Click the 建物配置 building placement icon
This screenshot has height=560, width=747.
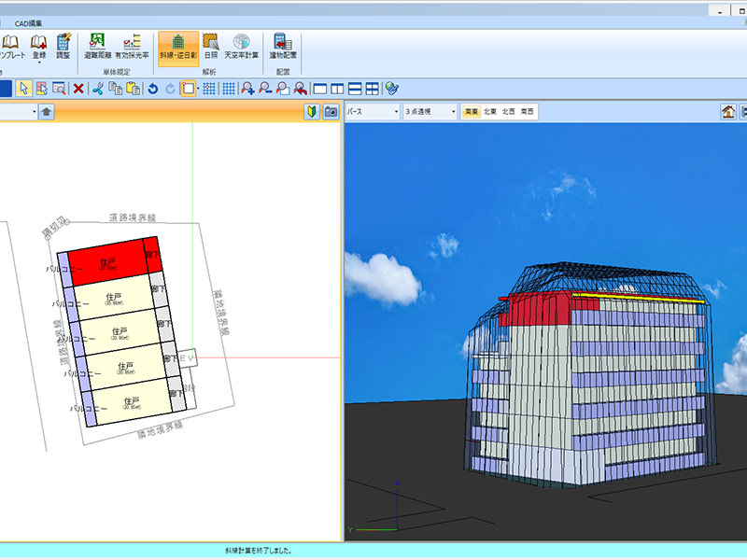click(282, 47)
